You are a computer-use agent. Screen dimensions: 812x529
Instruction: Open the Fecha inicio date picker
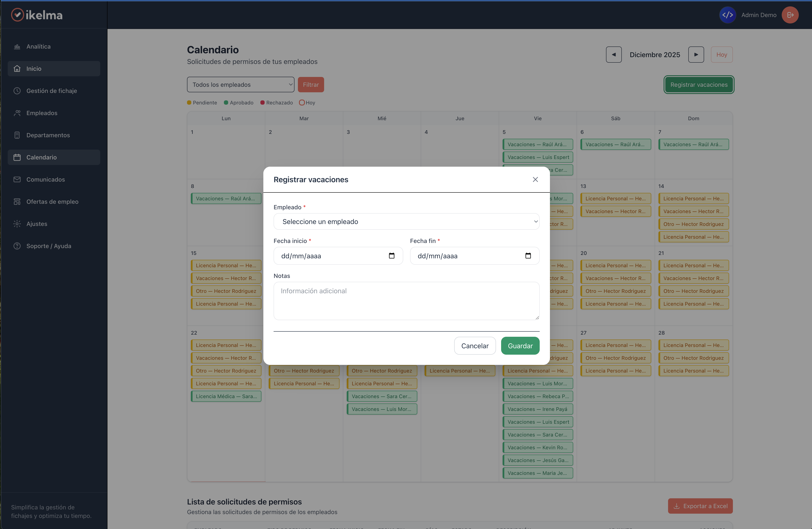click(x=392, y=256)
